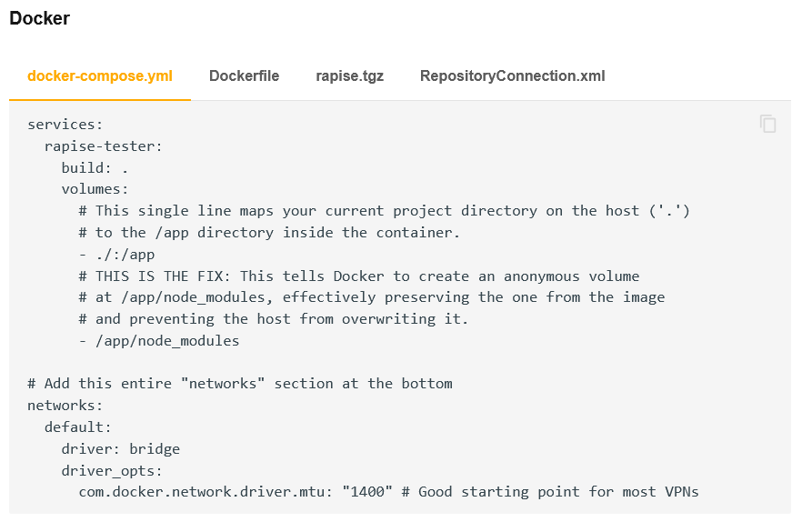Screen dimensions: 812x522
Task: Click the 'Add this entire "networks" section' comment
Action: (240, 384)
